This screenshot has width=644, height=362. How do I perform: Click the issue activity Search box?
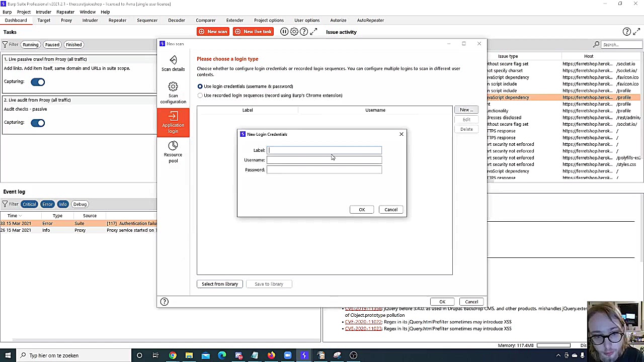pos(622,45)
